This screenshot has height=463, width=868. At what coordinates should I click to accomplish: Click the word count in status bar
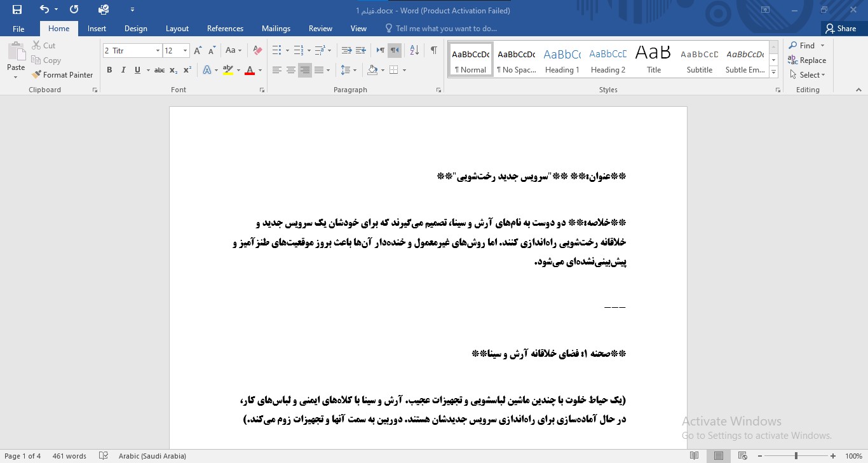pos(68,455)
